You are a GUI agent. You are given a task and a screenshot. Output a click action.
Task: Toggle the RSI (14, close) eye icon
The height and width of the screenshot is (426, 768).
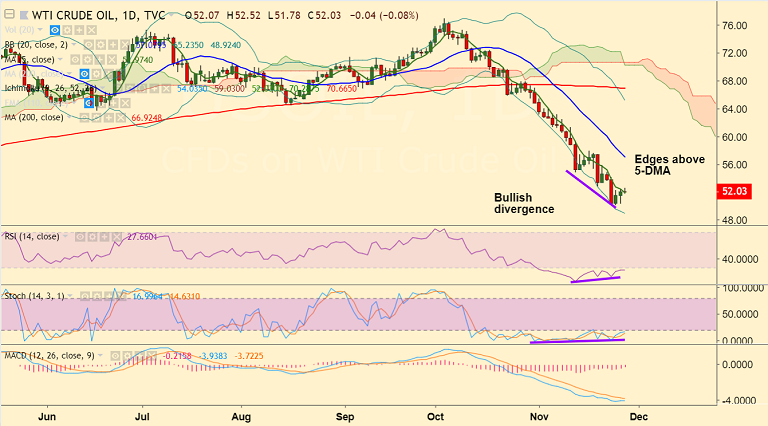tap(80, 237)
